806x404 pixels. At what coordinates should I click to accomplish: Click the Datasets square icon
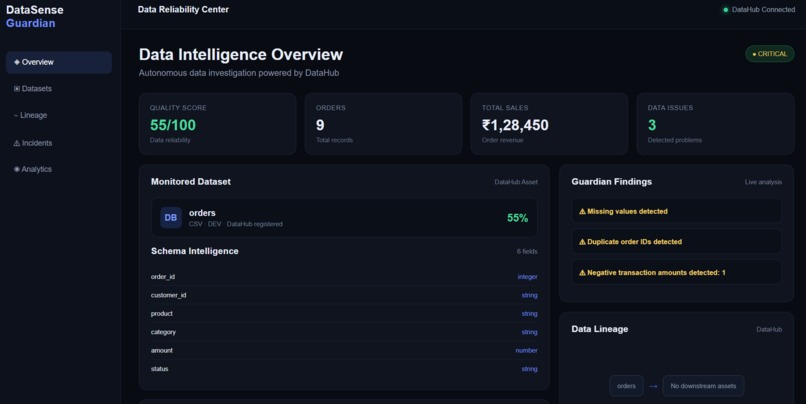(17, 89)
